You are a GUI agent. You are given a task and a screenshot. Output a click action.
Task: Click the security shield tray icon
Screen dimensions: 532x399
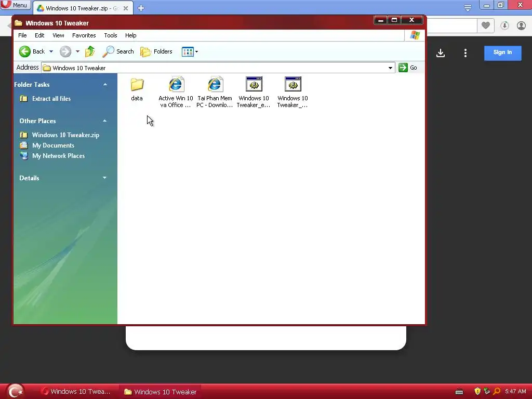click(477, 392)
